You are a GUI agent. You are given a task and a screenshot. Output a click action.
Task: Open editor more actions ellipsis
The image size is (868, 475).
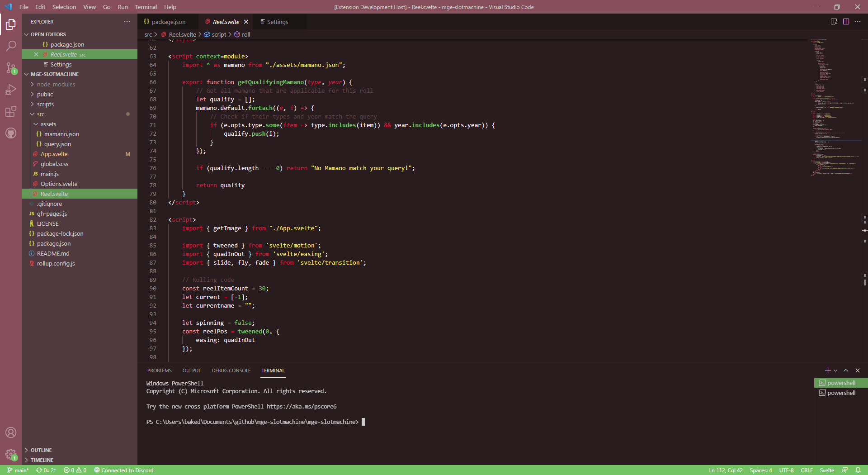(x=858, y=22)
